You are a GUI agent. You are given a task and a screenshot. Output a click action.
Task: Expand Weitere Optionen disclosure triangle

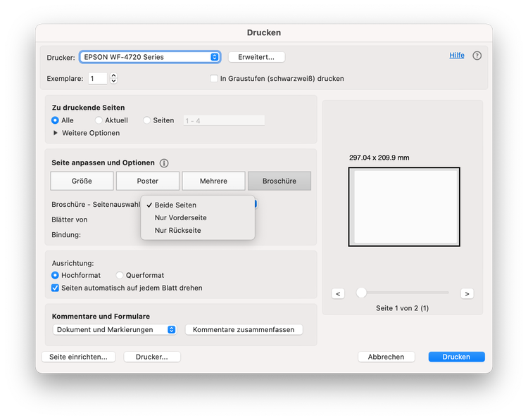click(x=56, y=133)
